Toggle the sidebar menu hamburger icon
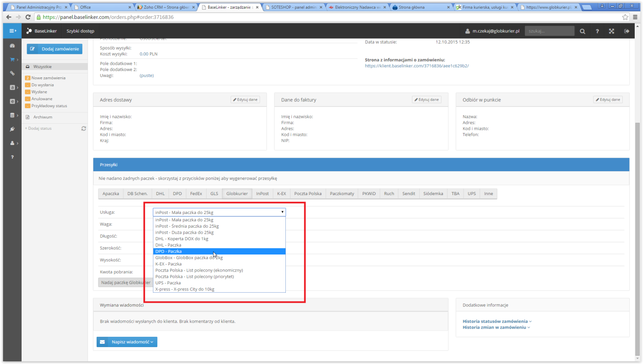This screenshot has height=364, width=643. [12, 31]
